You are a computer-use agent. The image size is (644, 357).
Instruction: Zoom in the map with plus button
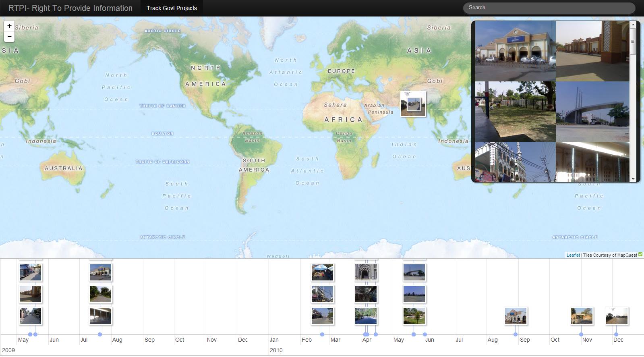click(x=9, y=26)
